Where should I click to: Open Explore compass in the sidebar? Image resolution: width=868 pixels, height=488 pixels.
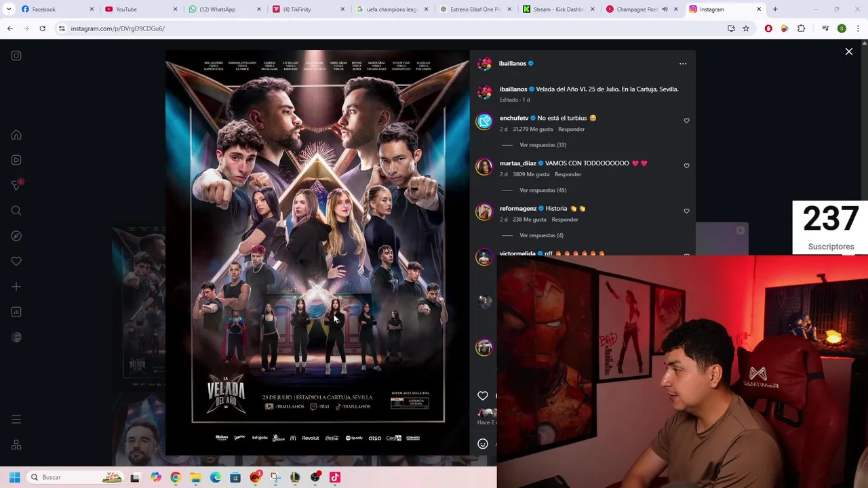pos(16,236)
